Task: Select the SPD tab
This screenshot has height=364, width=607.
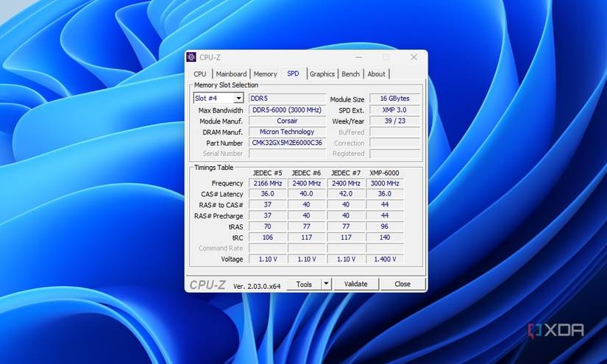Action: [x=293, y=74]
